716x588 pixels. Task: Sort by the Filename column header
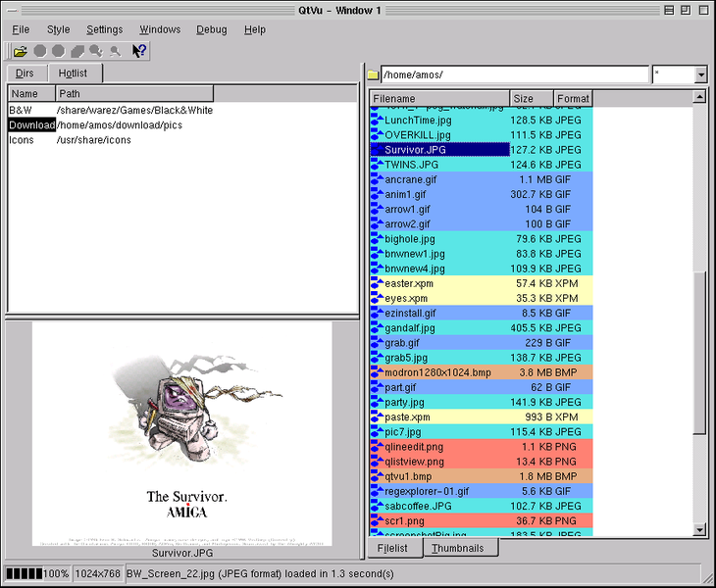[x=439, y=99]
